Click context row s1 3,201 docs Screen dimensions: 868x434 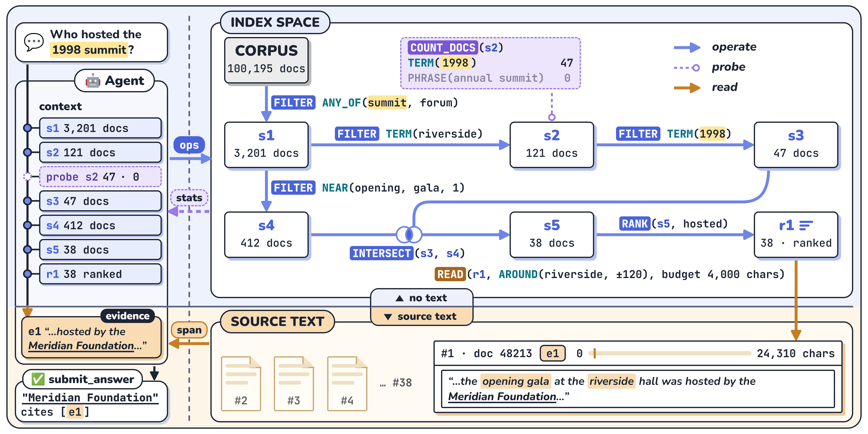point(100,128)
